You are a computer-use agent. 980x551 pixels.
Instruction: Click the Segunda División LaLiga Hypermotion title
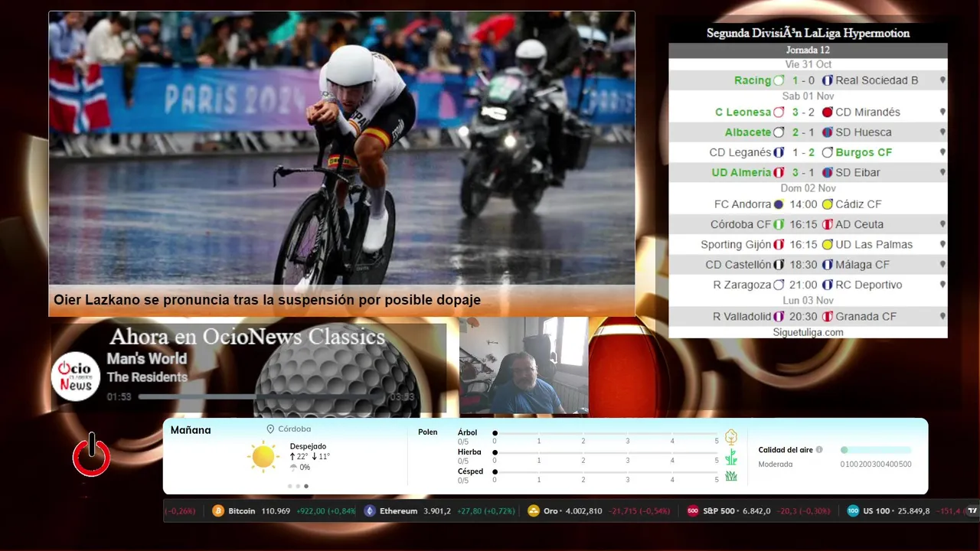[808, 33]
